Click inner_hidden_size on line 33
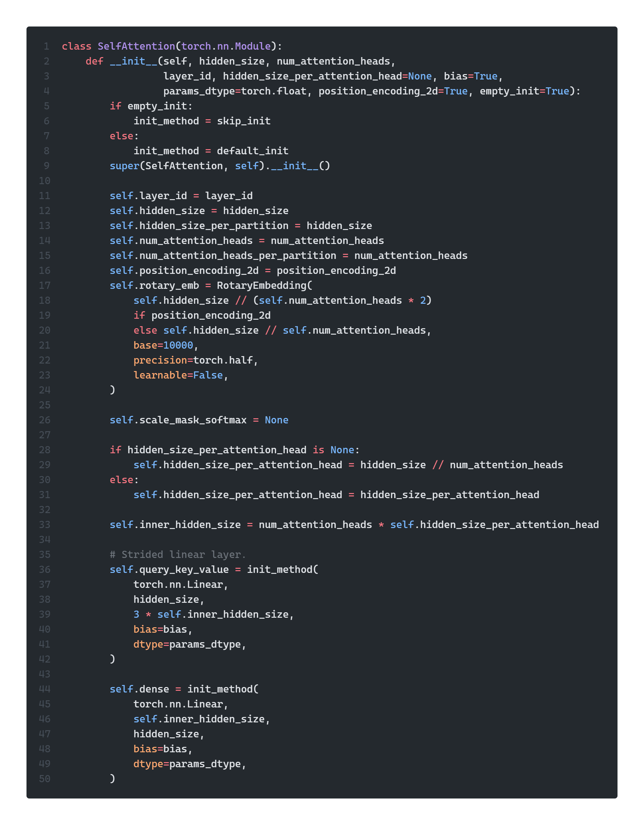The height and width of the screenshot is (825, 644). point(190,524)
